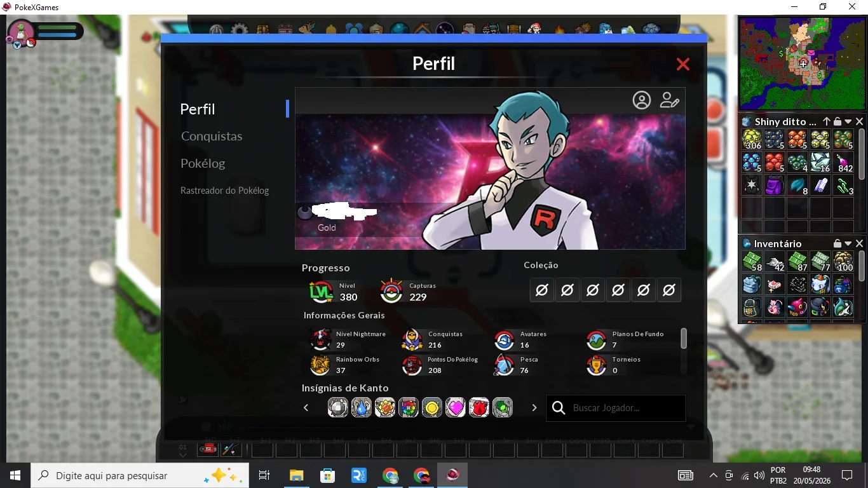Show next badges with right arrow
This screenshot has width=868, height=488.
tap(534, 408)
